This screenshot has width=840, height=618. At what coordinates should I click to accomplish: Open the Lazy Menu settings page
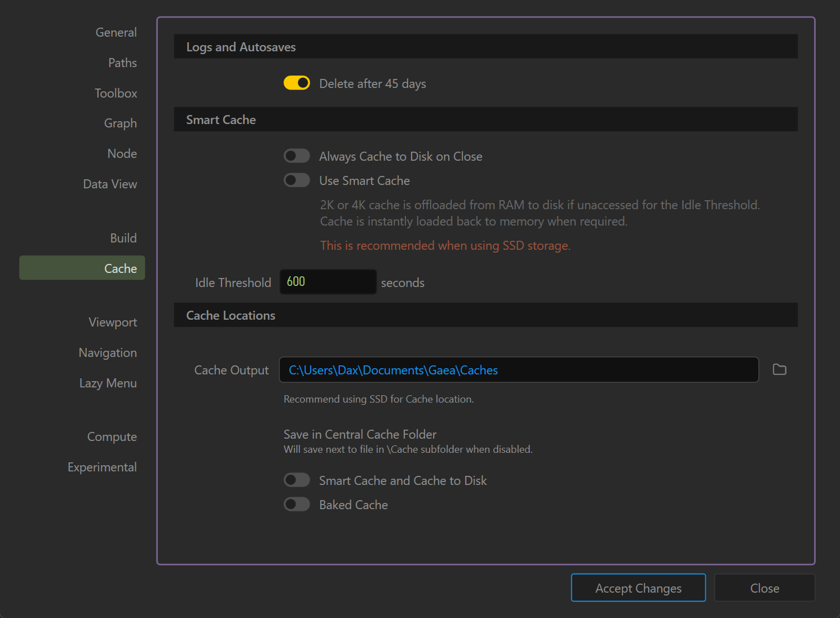pos(108,383)
